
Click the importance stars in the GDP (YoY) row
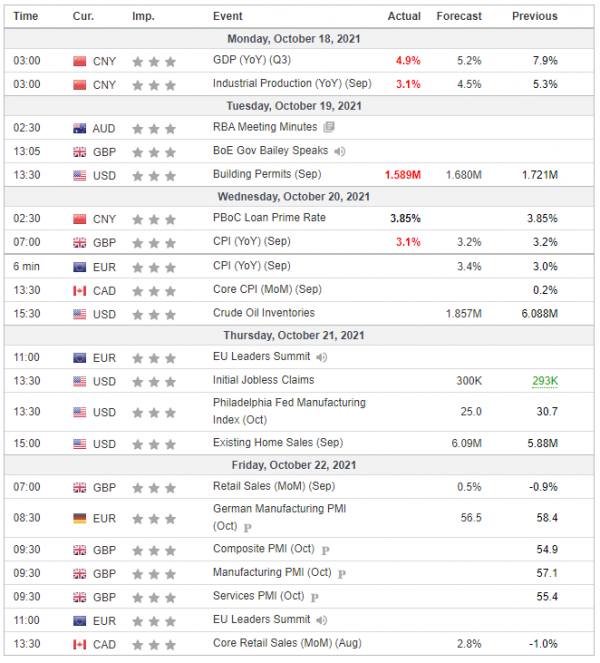(154, 62)
